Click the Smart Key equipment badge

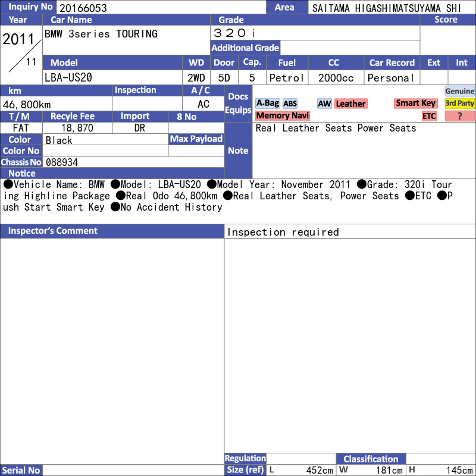[415, 103]
